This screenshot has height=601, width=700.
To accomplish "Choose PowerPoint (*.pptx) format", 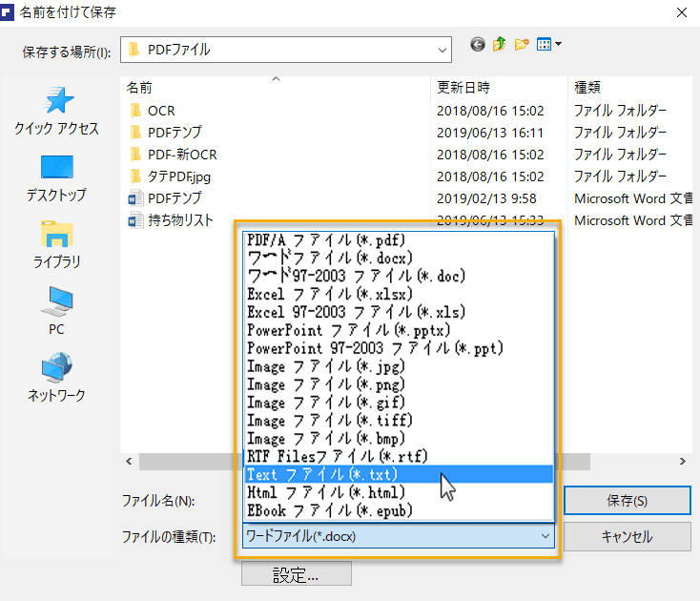I will pos(399,330).
